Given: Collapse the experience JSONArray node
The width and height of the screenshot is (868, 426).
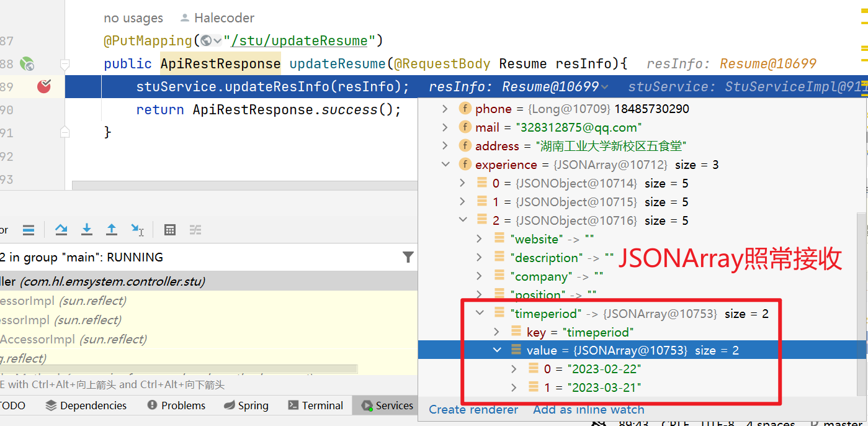Looking at the screenshot, I should [x=445, y=165].
